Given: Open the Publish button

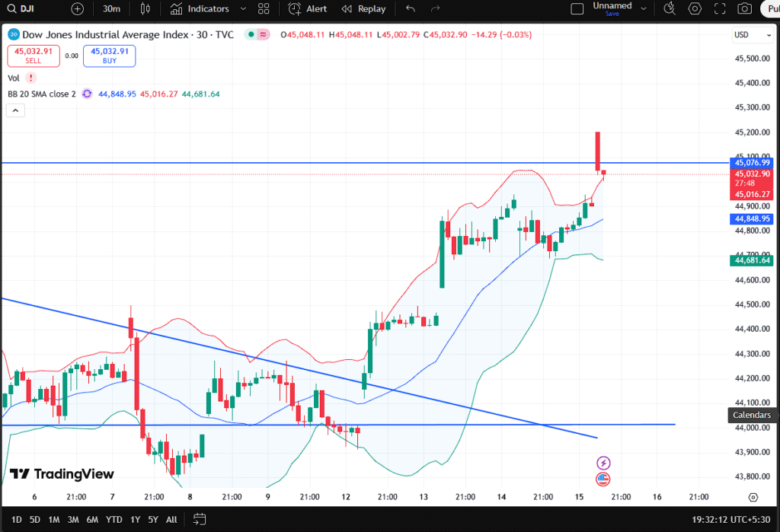Looking at the screenshot, I should click(771, 9).
